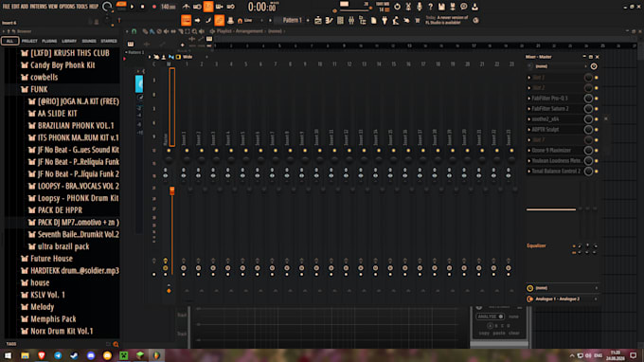The image size is (644, 362).
Task: Open the plugin picker plug icon
Action: [x=385, y=20]
